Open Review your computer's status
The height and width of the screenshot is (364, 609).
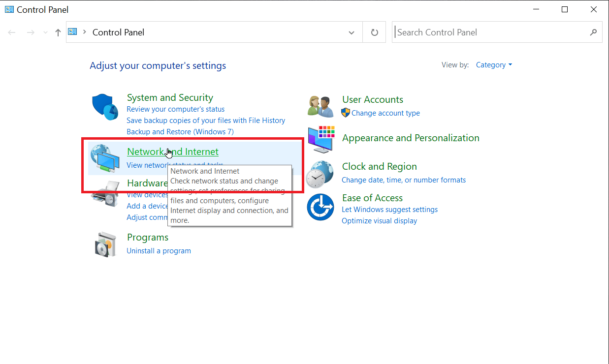point(175,109)
